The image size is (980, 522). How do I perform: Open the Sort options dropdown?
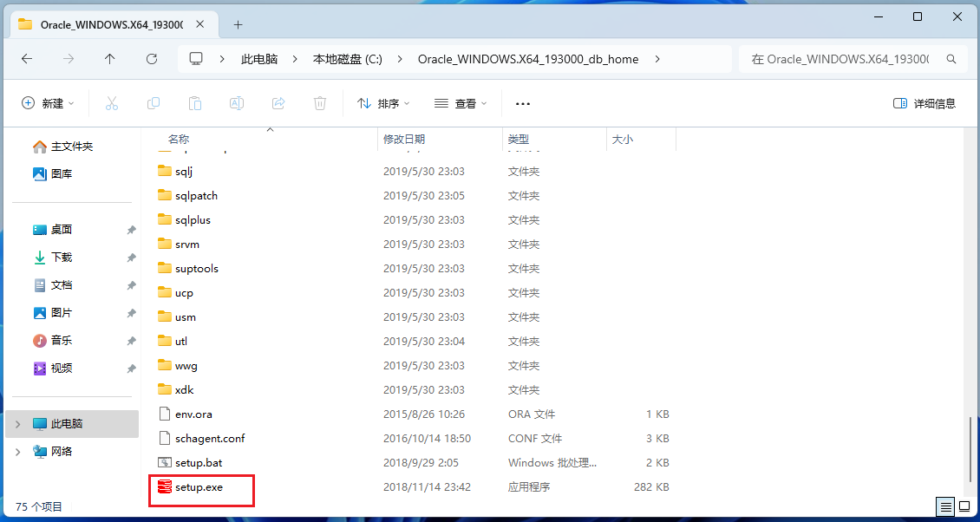tap(383, 103)
